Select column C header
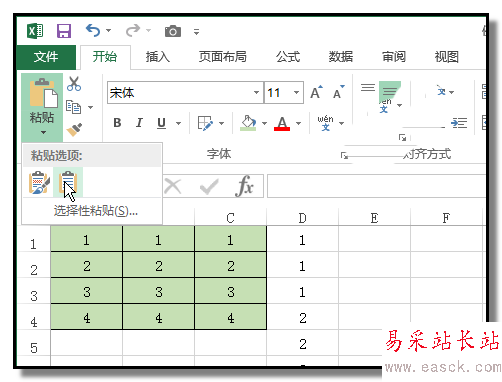Viewport: 502px width, 382px height. 230,218
